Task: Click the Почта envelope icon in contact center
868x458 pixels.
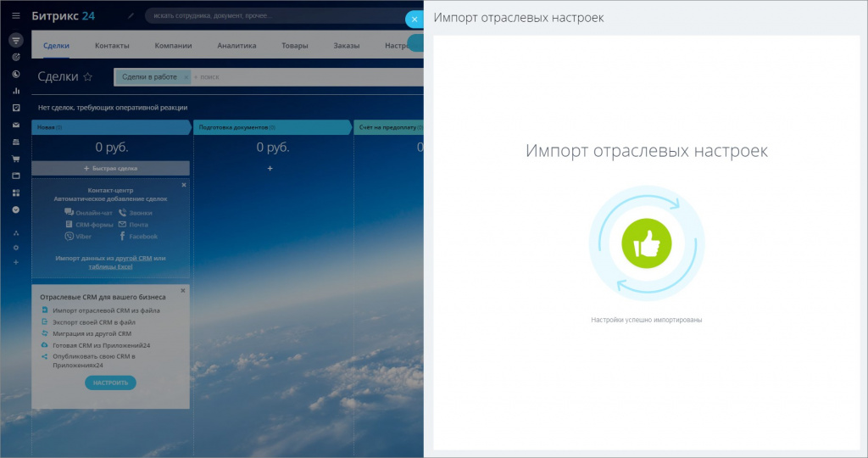Action: (122, 224)
